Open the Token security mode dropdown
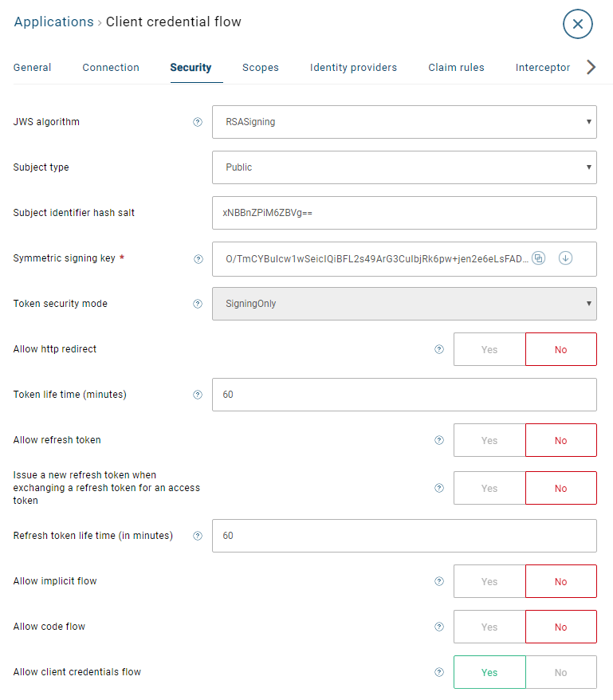Screen dimensions: 613x700 404,304
